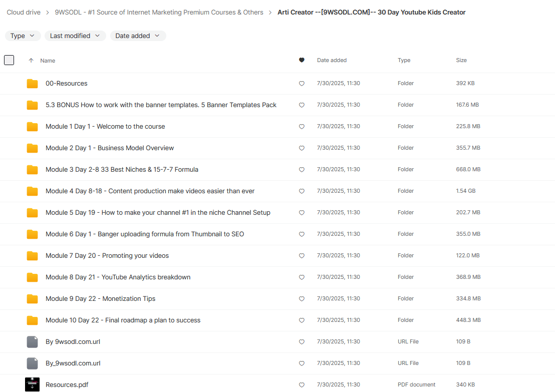This screenshot has height=392, width=555.
Task: Expand the Last modified filter
Action: (75, 36)
